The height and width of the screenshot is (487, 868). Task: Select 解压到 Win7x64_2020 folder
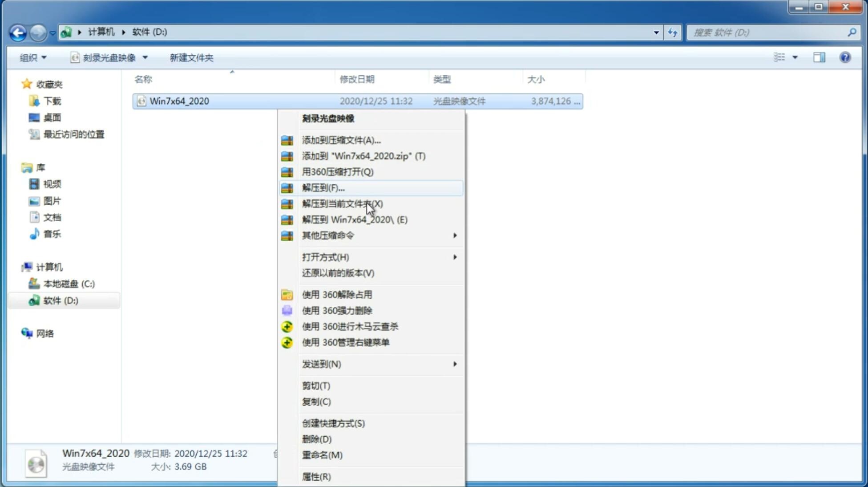355,219
